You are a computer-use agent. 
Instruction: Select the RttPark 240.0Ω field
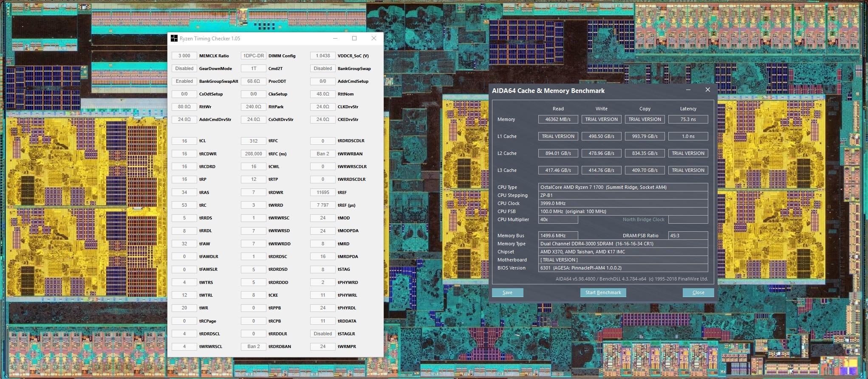[x=254, y=107]
